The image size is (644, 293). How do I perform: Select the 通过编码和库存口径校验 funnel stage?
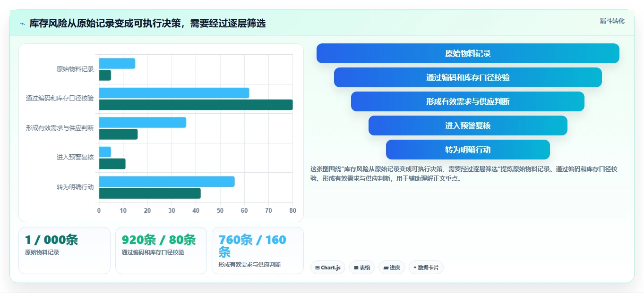(x=468, y=77)
